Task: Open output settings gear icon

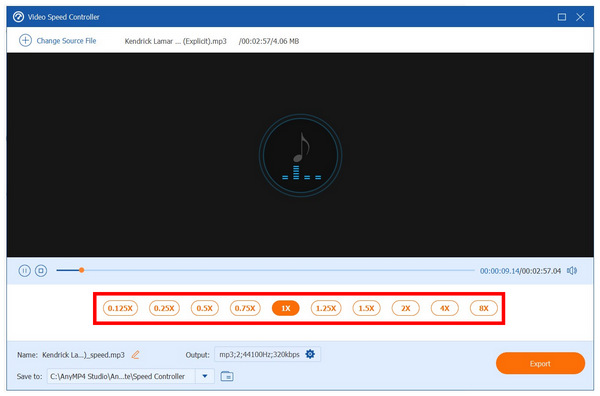Action: click(x=310, y=354)
